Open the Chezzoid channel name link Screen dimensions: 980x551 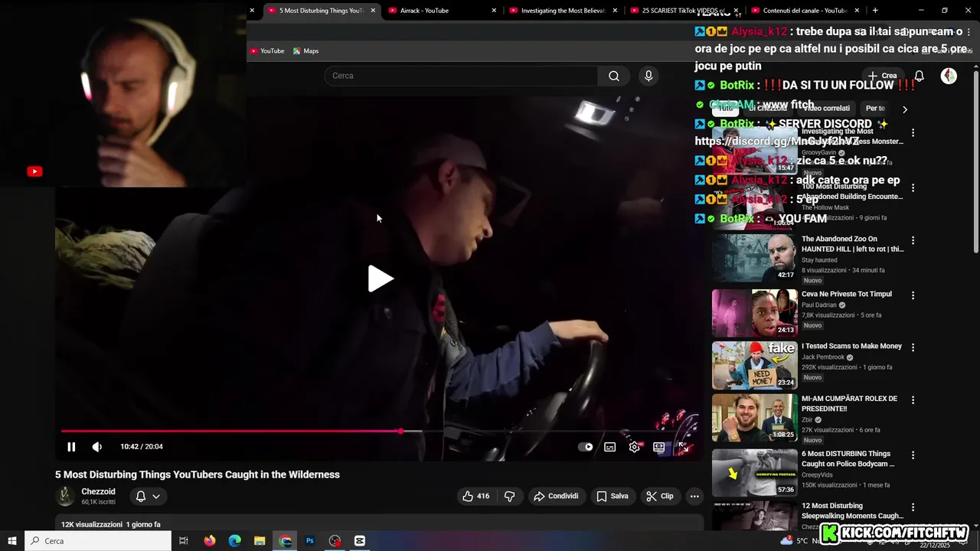pos(99,491)
